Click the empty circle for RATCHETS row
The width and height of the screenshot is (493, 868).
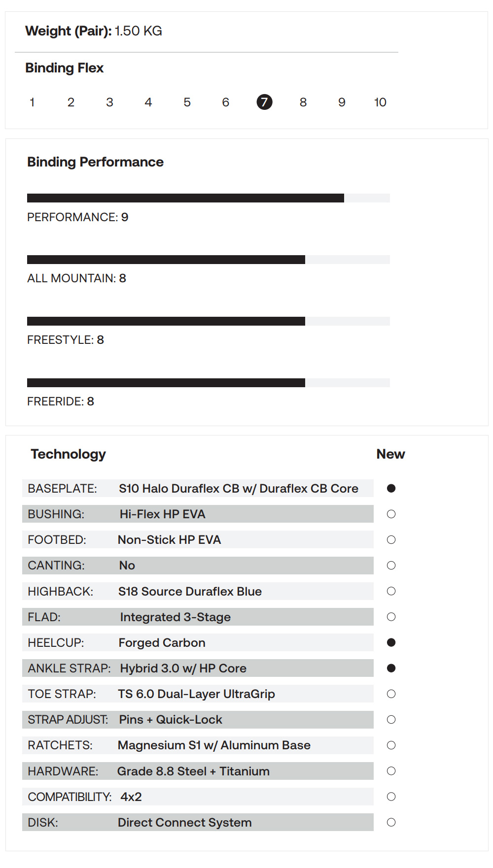tap(391, 745)
